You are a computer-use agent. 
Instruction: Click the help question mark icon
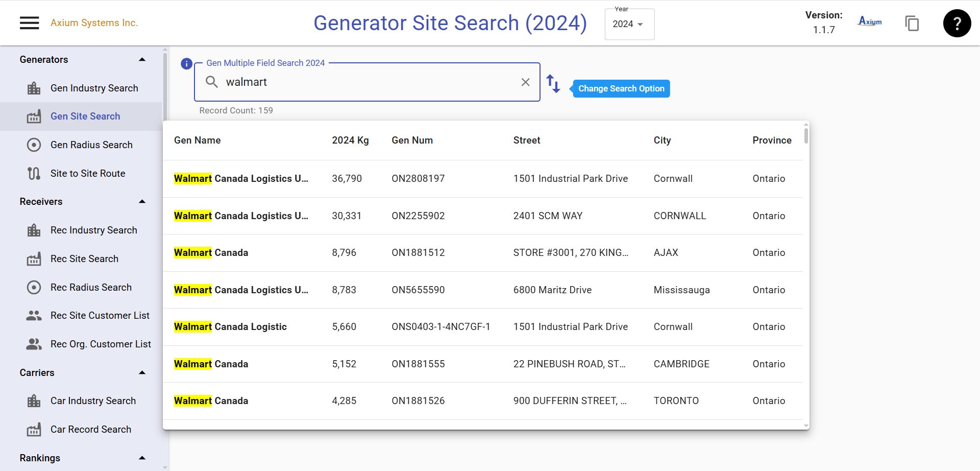[957, 23]
